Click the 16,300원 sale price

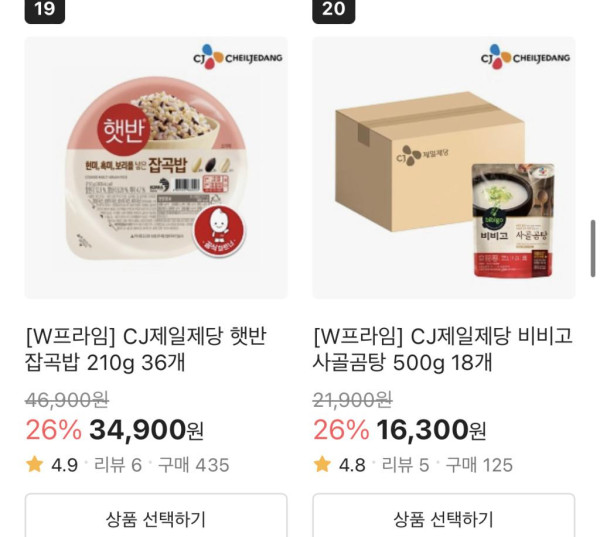pyautogui.click(x=431, y=430)
